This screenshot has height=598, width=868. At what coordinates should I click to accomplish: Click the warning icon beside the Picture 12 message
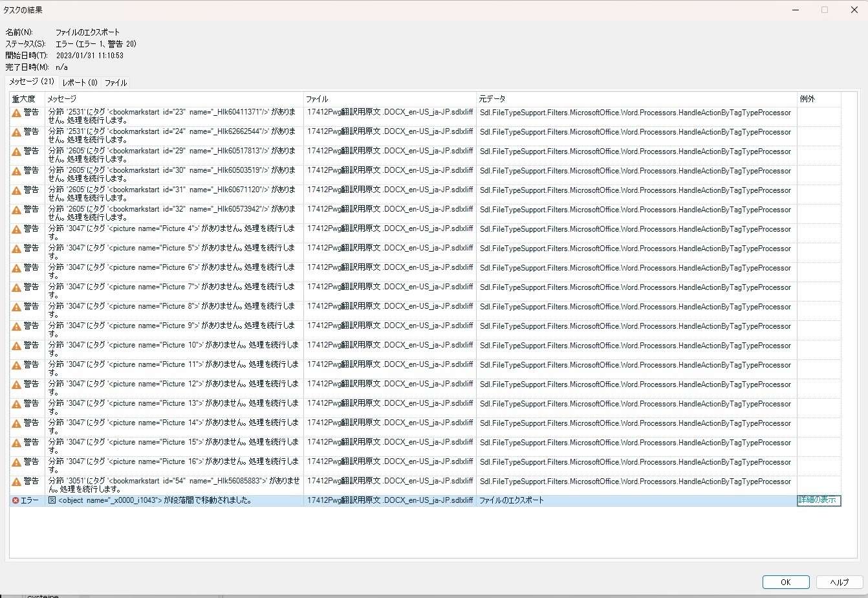[15, 384]
